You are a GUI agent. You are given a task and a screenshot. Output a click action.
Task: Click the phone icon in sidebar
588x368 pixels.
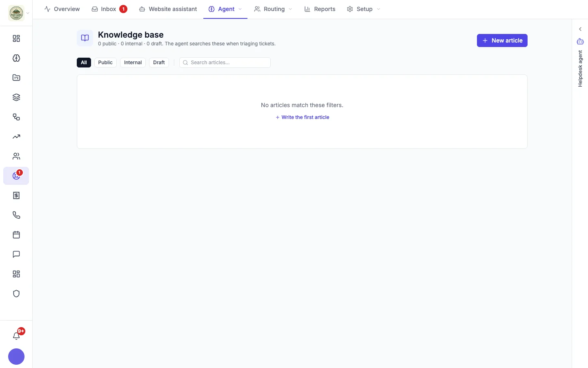(16, 215)
